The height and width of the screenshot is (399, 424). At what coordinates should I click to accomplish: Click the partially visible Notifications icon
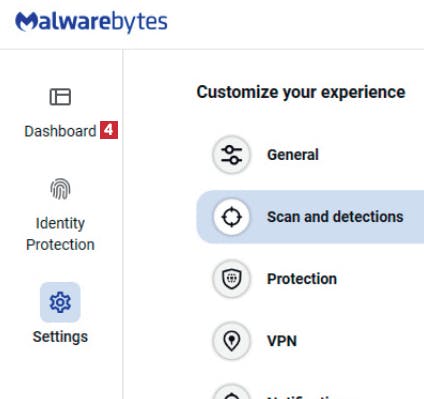click(231, 393)
